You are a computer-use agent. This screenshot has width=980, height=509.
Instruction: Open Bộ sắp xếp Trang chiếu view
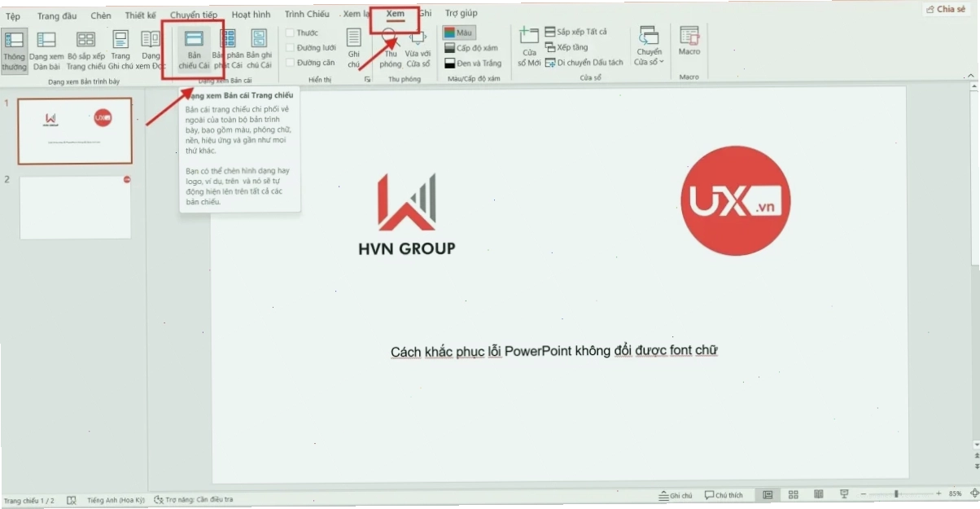(x=86, y=50)
